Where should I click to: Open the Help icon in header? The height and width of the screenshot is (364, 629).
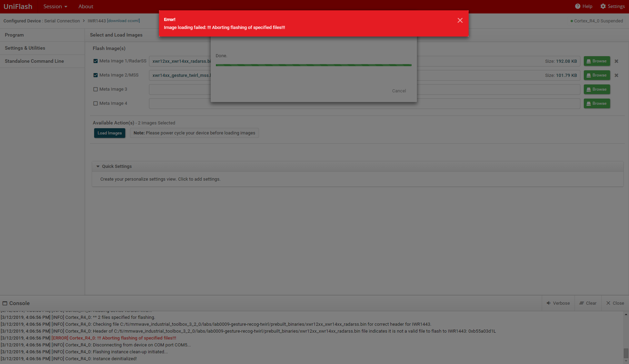[x=578, y=6]
